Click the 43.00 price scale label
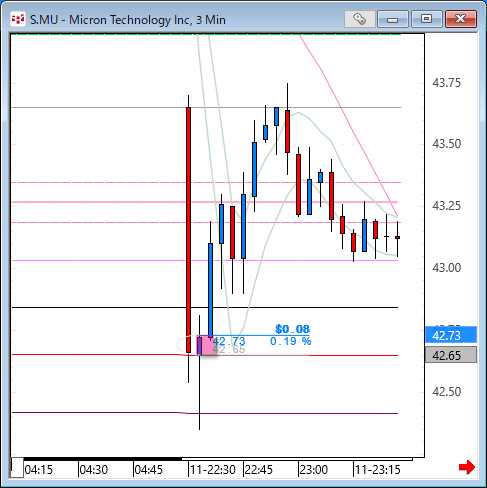487x488 pixels. 446,267
